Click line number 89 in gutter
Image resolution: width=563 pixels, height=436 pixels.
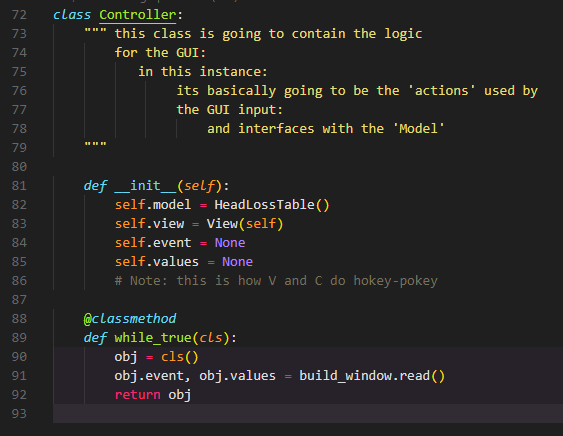[19, 338]
